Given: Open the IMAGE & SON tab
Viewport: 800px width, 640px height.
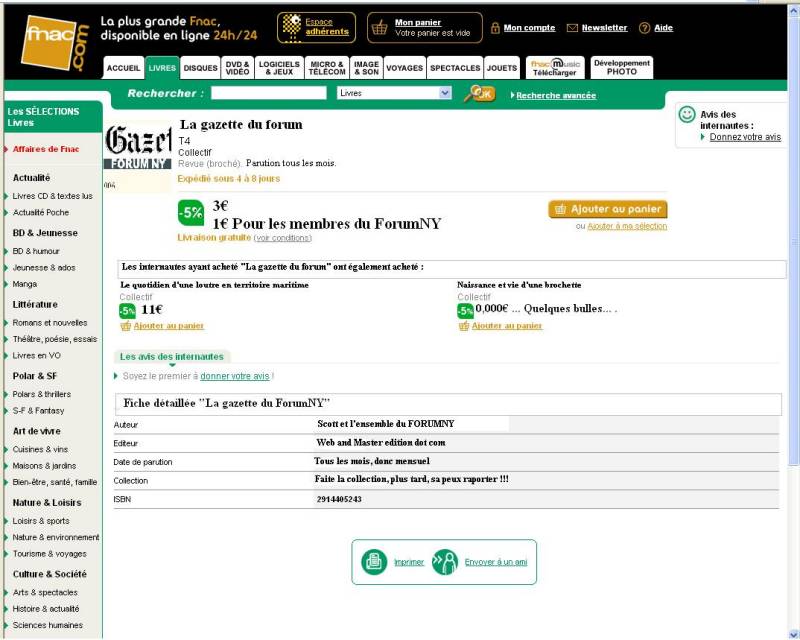Looking at the screenshot, I should pyautogui.click(x=366, y=68).
